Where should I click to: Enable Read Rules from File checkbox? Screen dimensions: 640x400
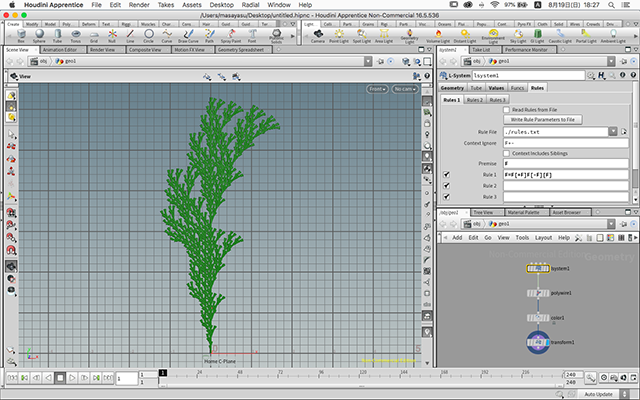[506, 109]
